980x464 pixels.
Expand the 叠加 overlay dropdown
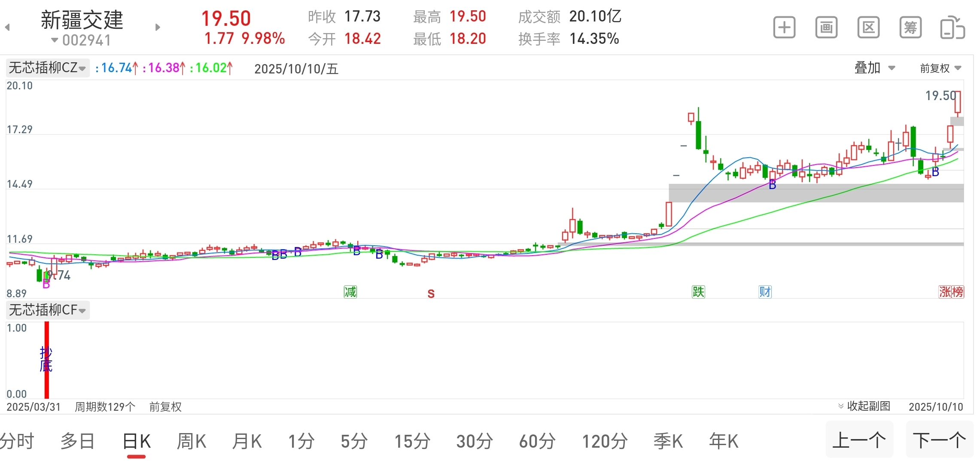(x=874, y=68)
